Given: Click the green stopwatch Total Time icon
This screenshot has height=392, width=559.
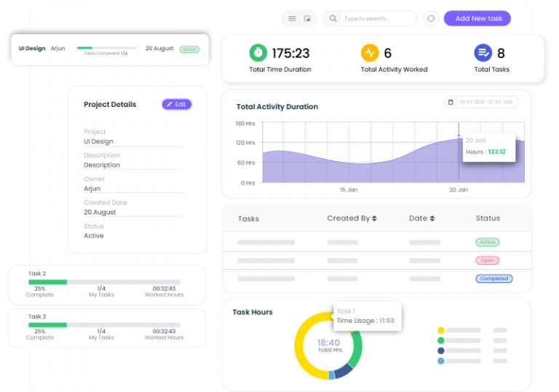Looking at the screenshot, I should coord(258,52).
